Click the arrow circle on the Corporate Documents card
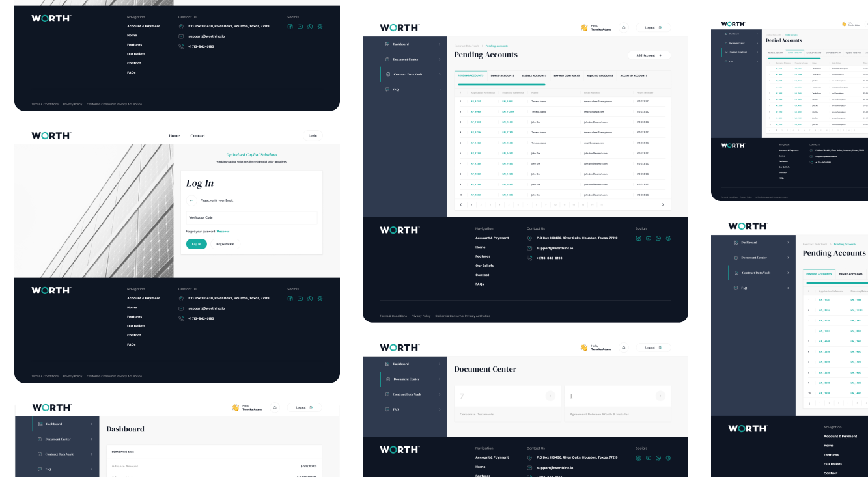Image resolution: width=868 pixels, height=477 pixels. pyautogui.click(x=550, y=396)
